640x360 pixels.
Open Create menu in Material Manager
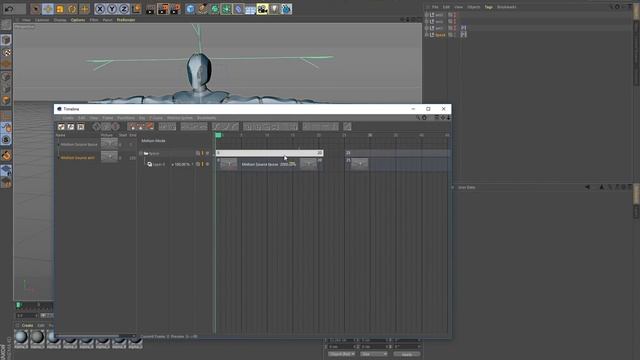coord(27,325)
